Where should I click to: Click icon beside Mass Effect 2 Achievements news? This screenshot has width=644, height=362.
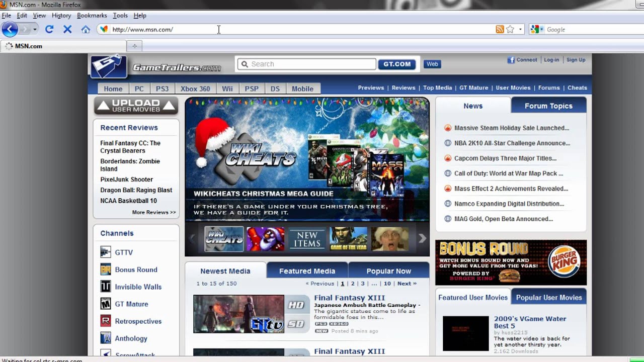[448, 189]
